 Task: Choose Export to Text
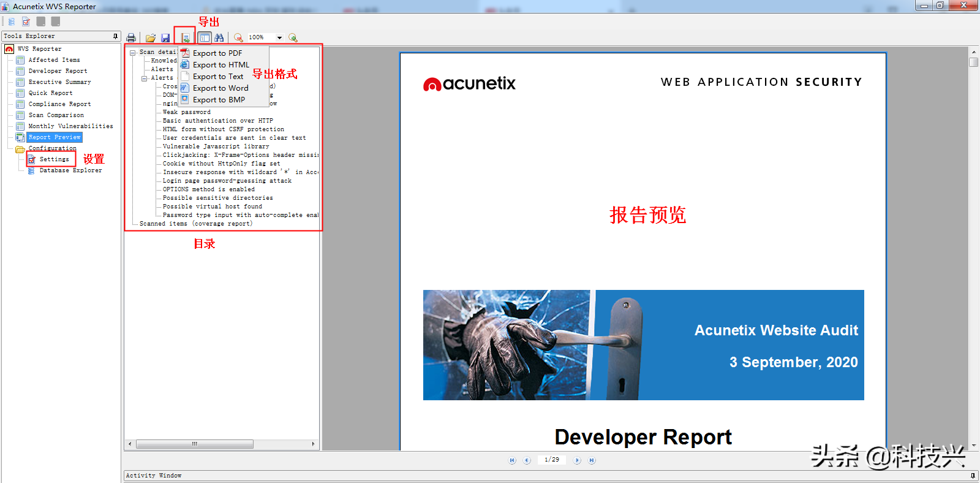(218, 77)
